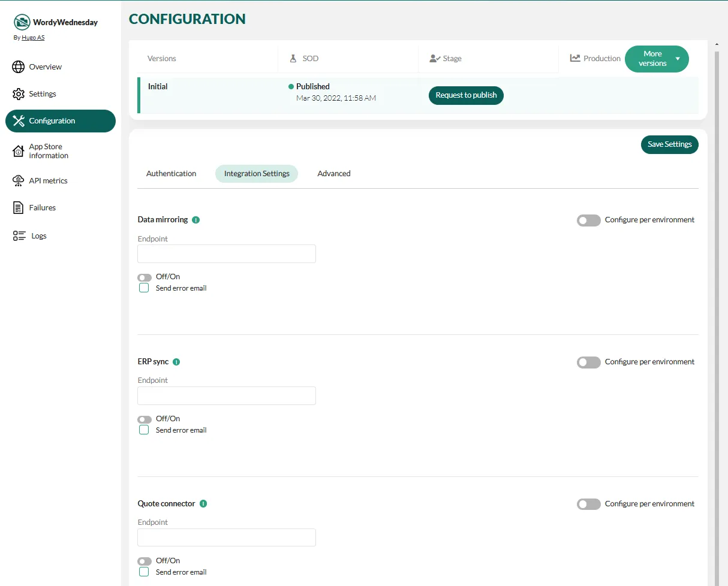This screenshot has height=586, width=728.
Task: Click the Settings gear icon in sidebar
Action: pos(19,94)
